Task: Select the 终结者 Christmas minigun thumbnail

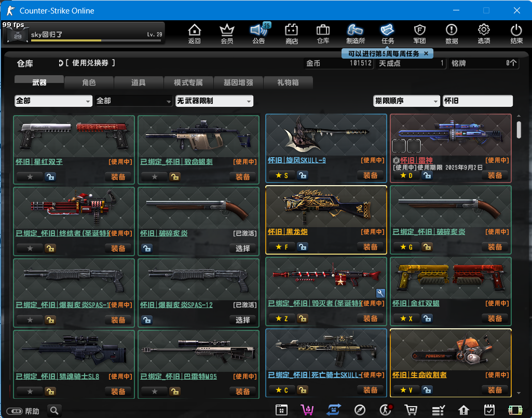Action: pos(74,208)
